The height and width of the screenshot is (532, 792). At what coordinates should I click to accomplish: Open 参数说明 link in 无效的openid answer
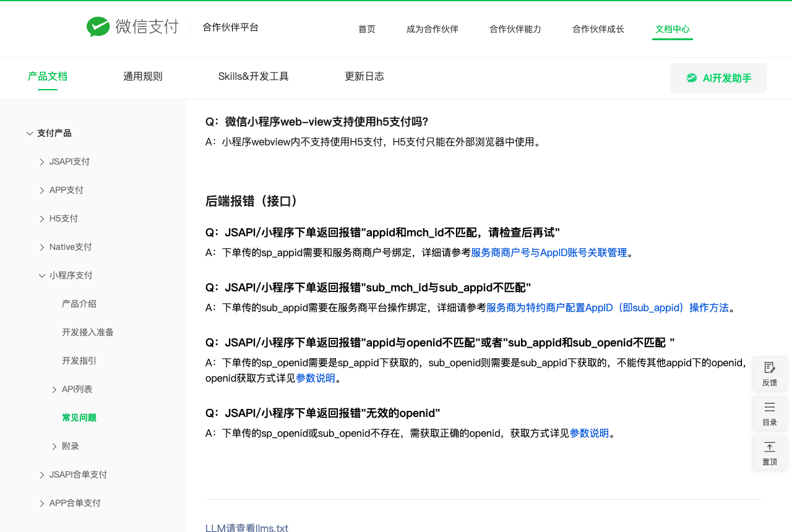[589, 433]
